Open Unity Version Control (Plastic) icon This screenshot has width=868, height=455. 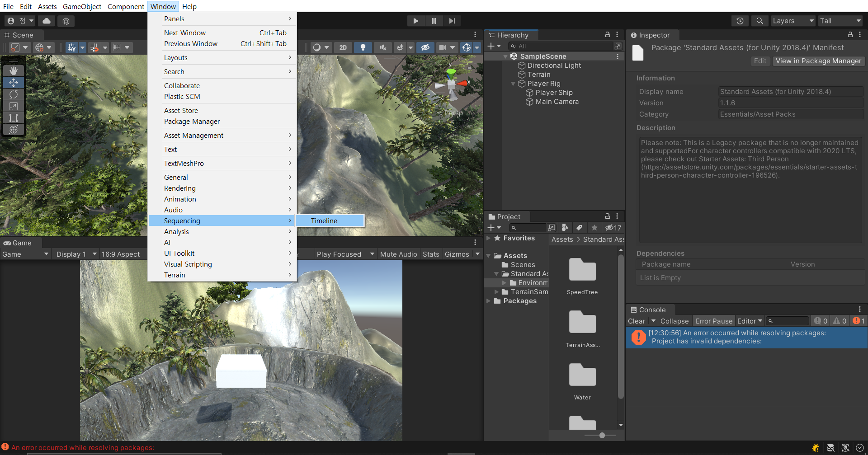(66, 21)
